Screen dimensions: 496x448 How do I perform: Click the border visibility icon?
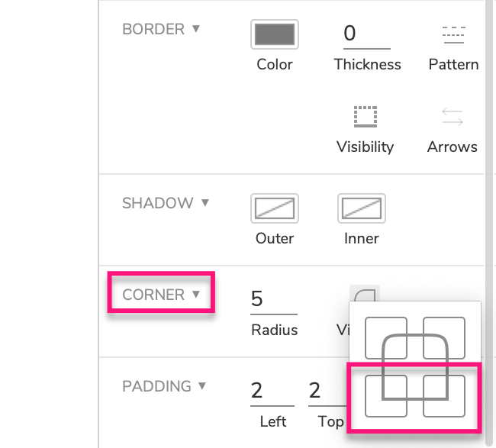[x=366, y=118]
